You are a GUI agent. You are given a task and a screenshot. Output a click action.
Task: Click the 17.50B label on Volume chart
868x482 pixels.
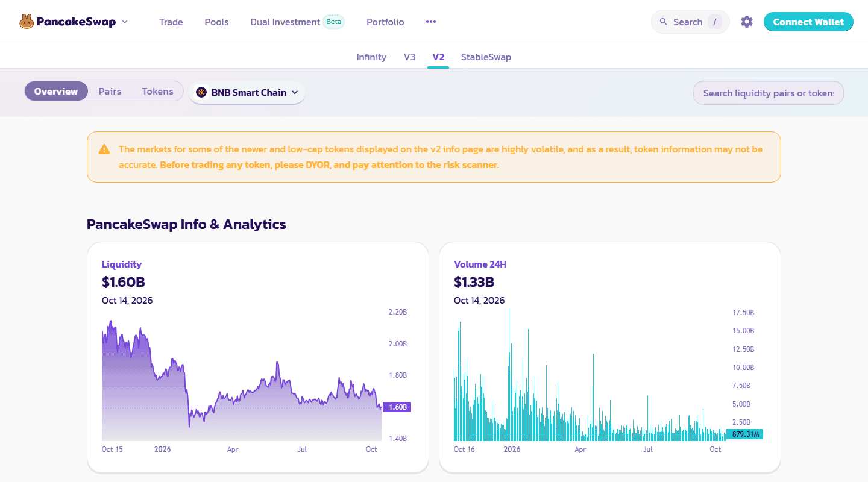[743, 313]
